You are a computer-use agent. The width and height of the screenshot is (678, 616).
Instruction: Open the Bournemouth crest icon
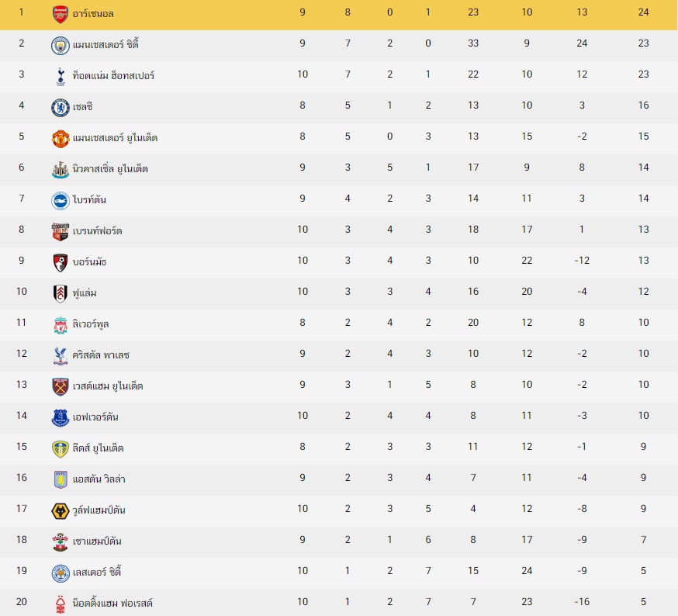(x=60, y=262)
